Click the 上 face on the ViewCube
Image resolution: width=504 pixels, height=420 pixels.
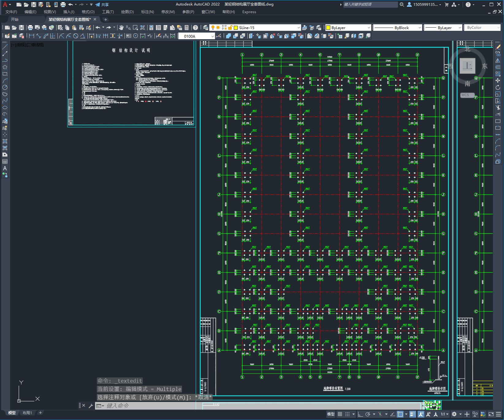click(x=468, y=66)
